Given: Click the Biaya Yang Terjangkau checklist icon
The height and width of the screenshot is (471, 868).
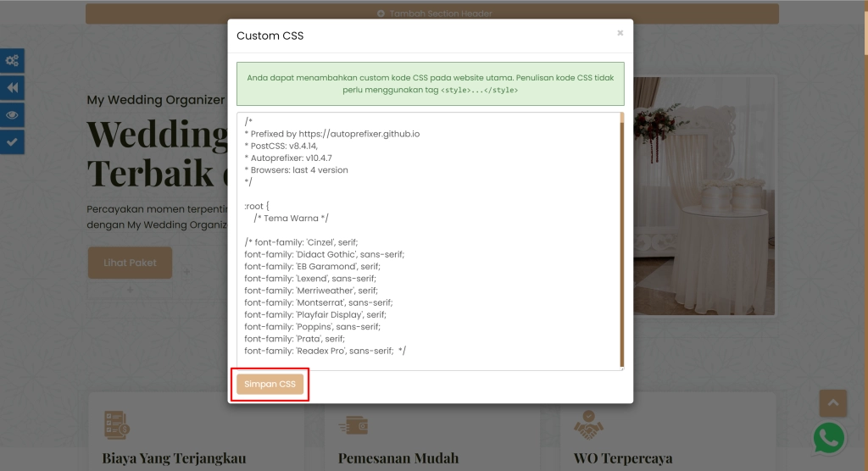Looking at the screenshot, I should (115, 424).
